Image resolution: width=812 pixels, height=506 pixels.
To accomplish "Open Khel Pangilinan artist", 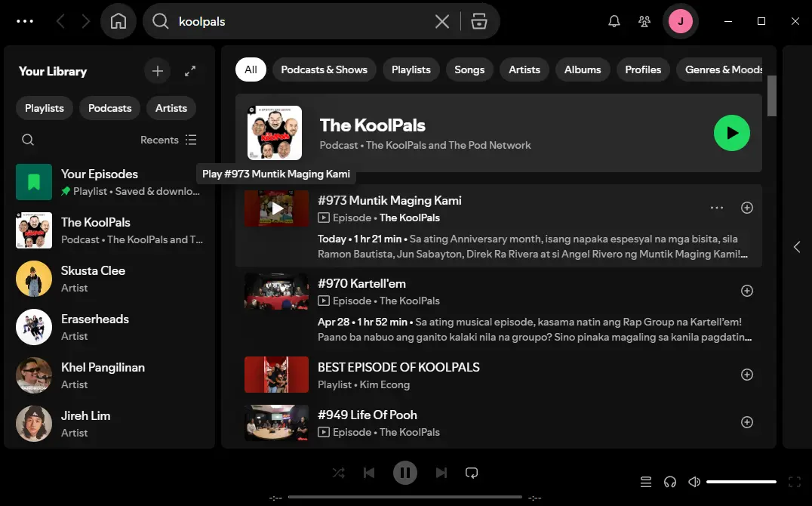I will coord(109,375).
